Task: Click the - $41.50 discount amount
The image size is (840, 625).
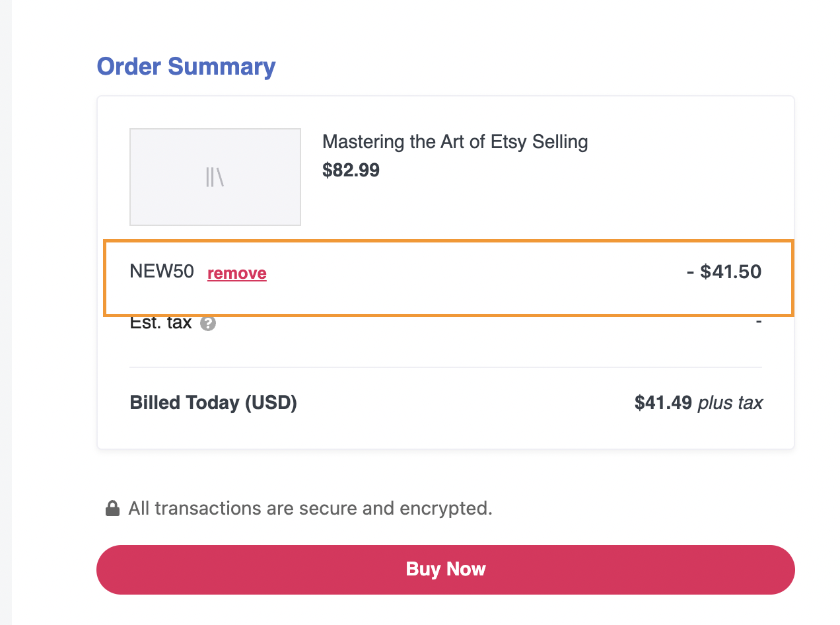Action: [724, 272]
